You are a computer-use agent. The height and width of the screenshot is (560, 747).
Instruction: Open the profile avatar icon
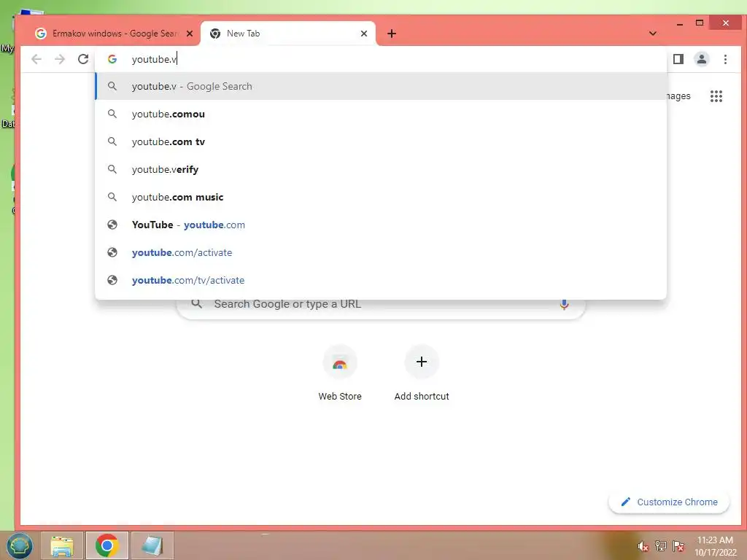tap(701, 59)
